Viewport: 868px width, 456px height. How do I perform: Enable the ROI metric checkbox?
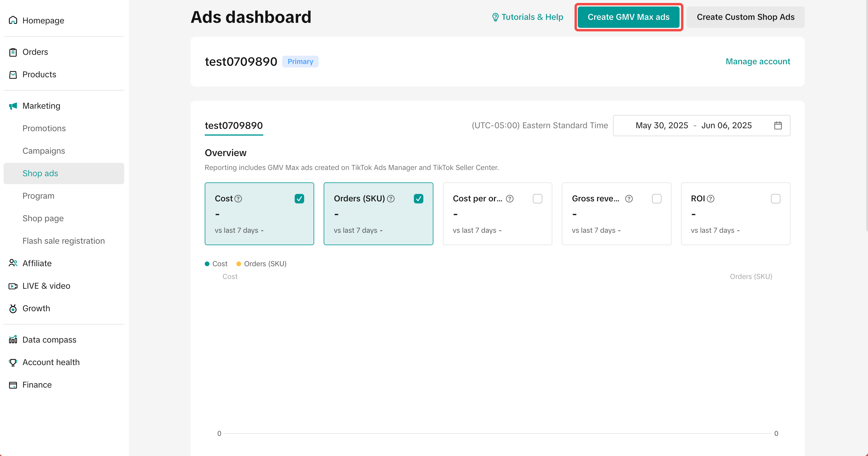(x=775, y=199)
